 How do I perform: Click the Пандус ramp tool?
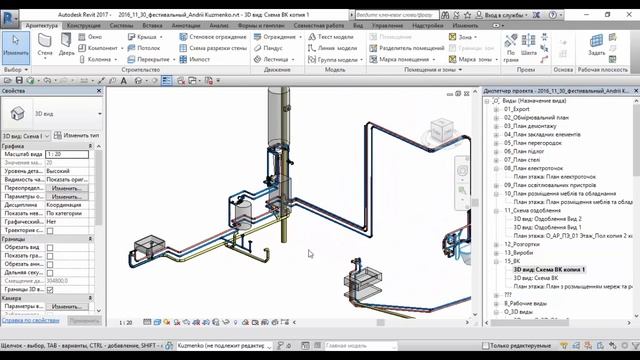(x=268, y=48)
